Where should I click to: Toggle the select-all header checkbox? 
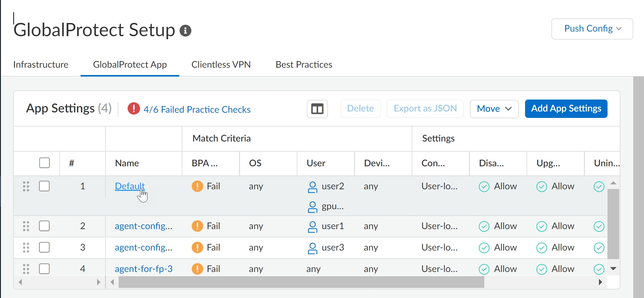coord(44,163)
